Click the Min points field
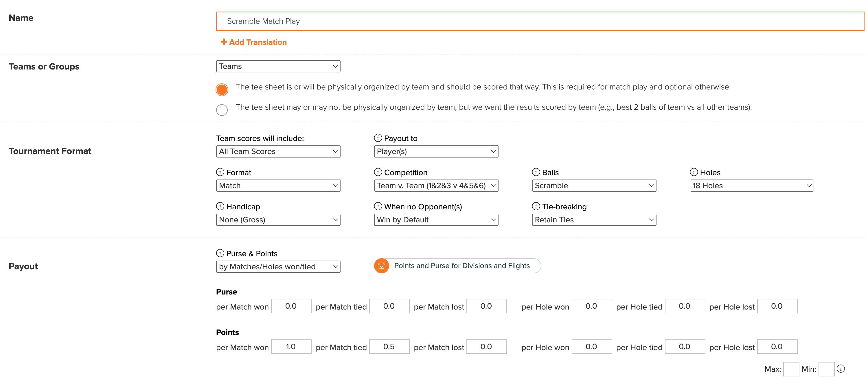This screenshot has height=388, width=868. (x=827, y=369)
